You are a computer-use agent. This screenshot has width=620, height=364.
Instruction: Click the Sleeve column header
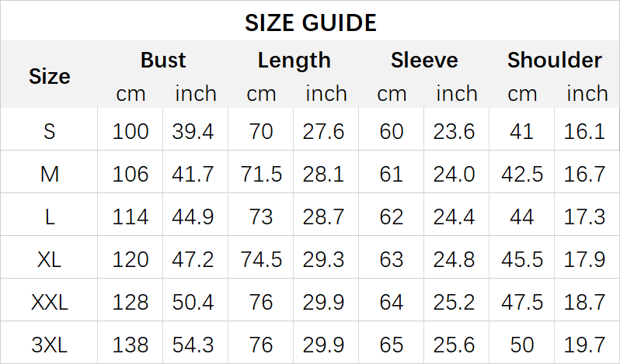coord(424,61)
